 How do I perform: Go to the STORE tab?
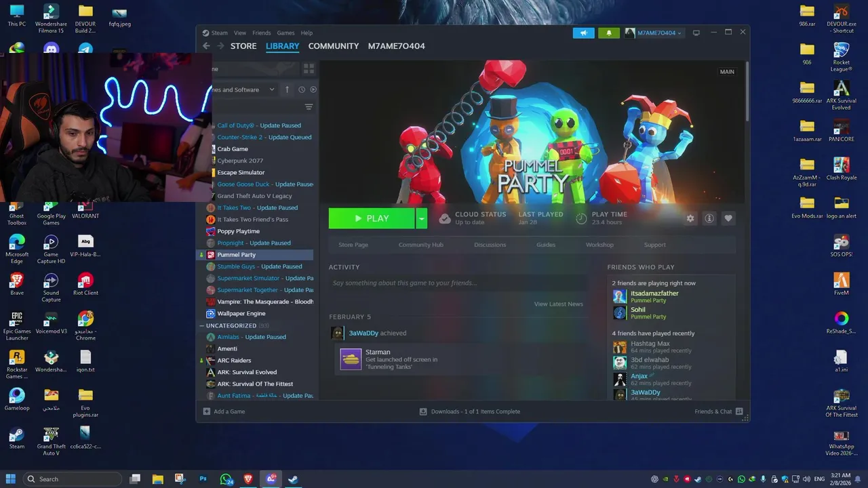(243, 46)
